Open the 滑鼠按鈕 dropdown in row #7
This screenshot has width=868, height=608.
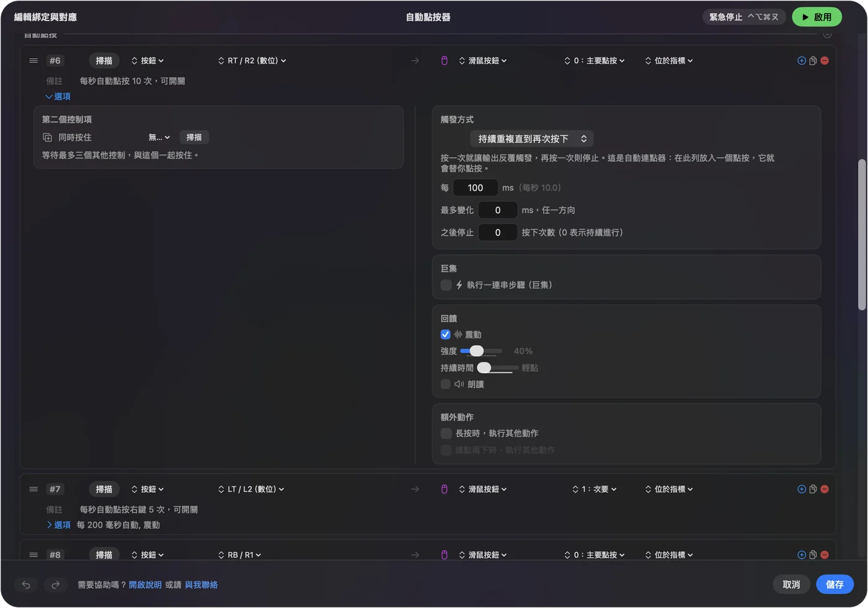click(483, 489)
